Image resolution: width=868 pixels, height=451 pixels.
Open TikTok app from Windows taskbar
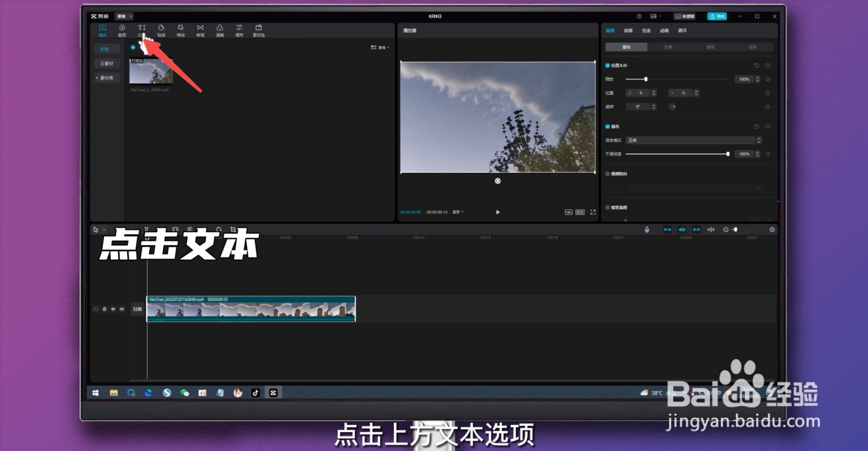point(256,392)
